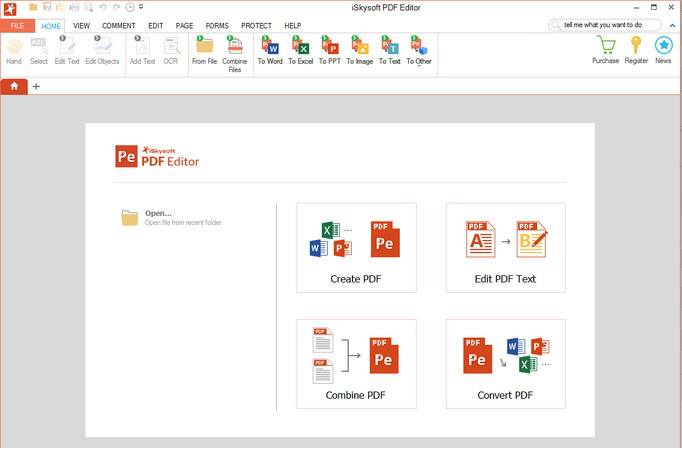This screenshot has width=682, height=465.
Task: Switch to the COMMENT tab
Action: 119,26
